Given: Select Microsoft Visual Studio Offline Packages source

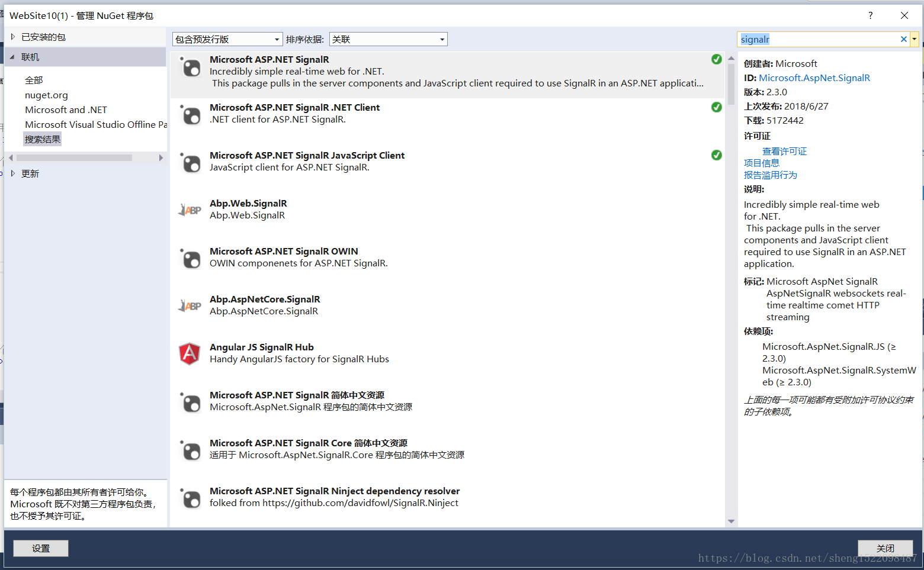Looking at the screenshot, I should coord(96,124).
